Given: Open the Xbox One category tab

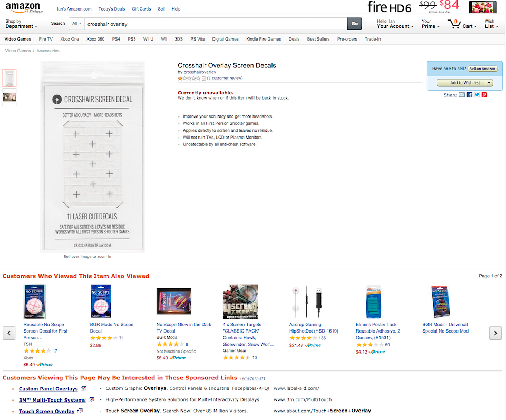Looking at the screenshot, I should (70, 39).
